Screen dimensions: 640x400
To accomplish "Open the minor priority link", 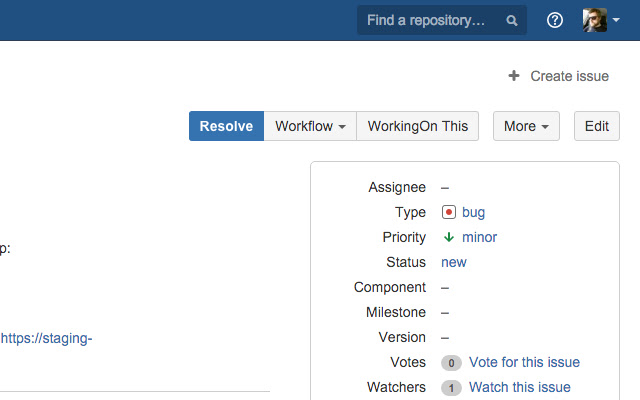I will pos(480,237).
